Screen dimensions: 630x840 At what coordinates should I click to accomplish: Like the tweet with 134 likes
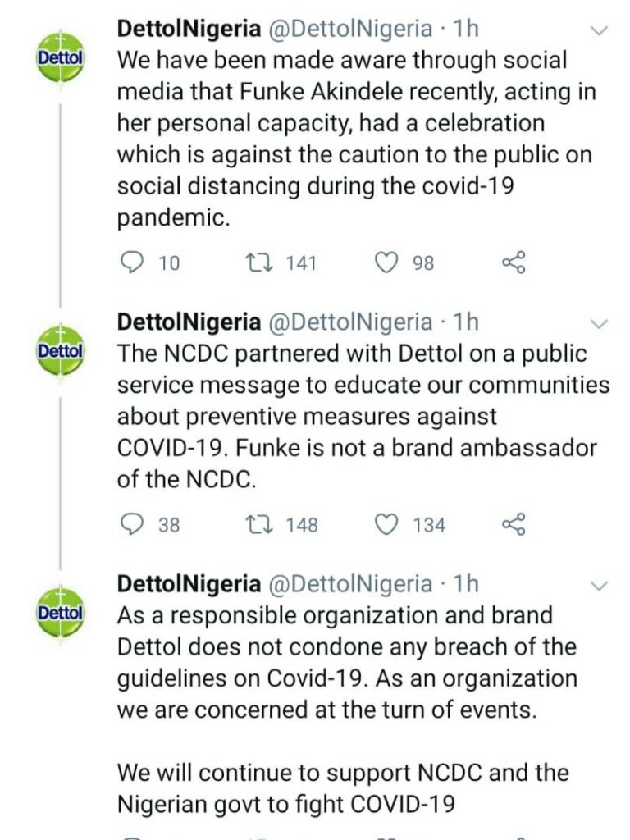[x=386, y=524]
